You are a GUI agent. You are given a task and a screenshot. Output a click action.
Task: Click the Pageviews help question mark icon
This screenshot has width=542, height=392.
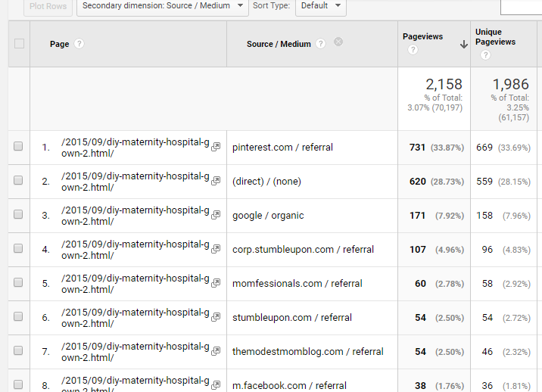click(x=413, y=50)
